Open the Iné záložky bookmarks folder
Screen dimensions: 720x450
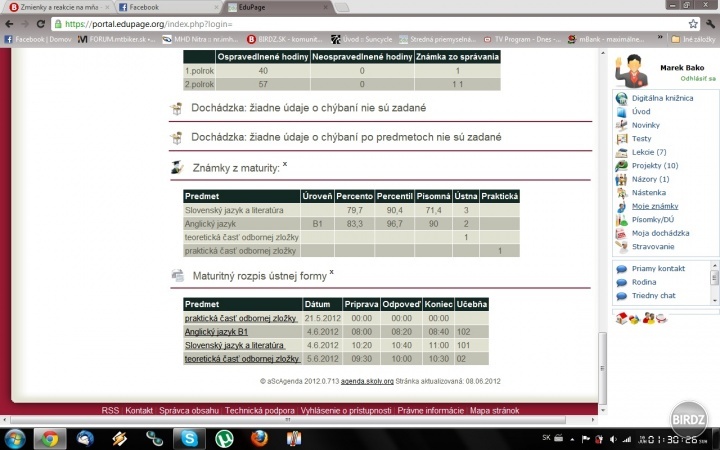pos(693,39)
